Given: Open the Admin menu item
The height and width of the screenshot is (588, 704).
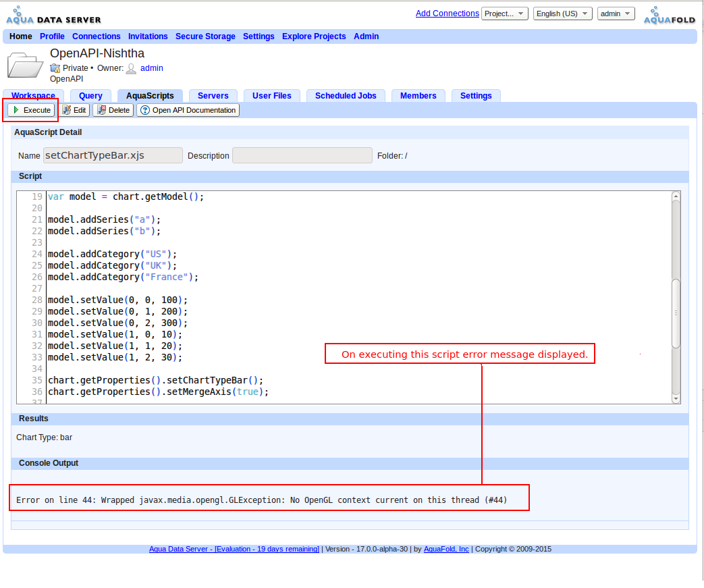Looking at the screenshot, I should tap(366, 36).
